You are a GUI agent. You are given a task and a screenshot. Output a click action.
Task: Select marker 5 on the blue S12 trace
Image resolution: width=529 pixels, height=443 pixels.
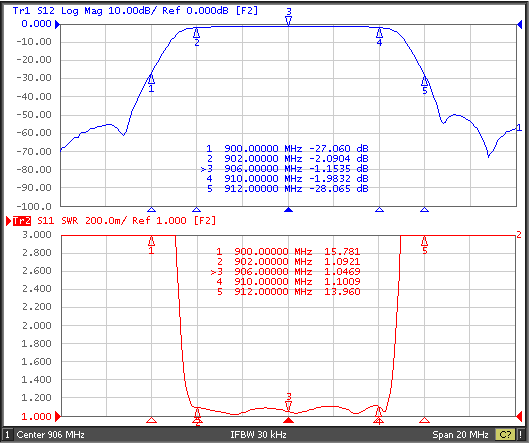coord(425,85)
